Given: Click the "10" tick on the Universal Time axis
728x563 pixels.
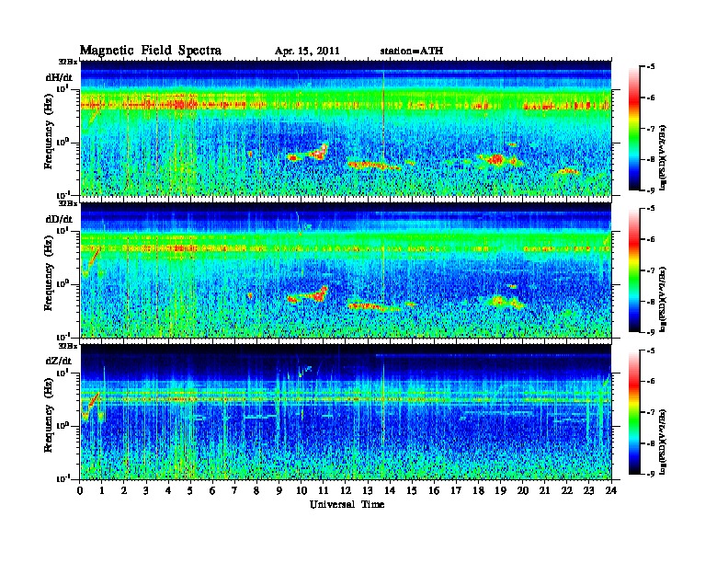Looking at the screenshot, I should click(x=301, y=491).
